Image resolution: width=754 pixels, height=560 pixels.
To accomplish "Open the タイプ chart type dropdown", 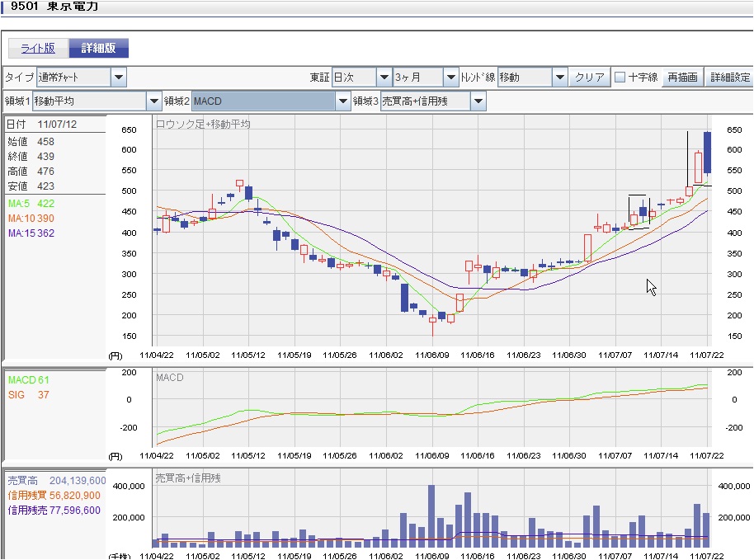I will (x=118, y=78).
